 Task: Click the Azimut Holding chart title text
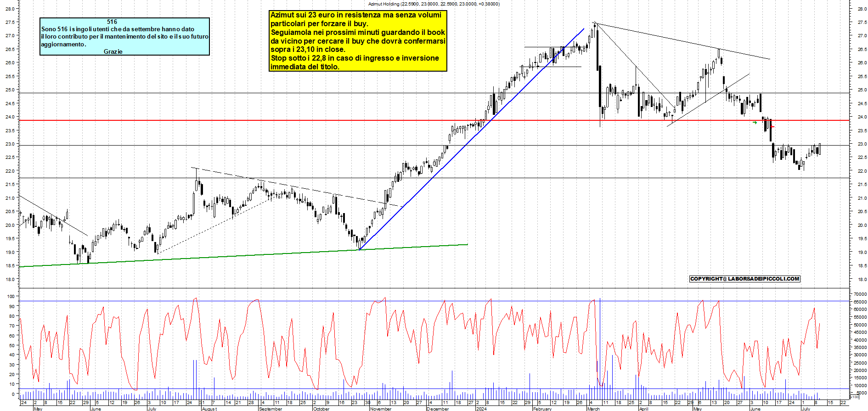tap(434, 4)
